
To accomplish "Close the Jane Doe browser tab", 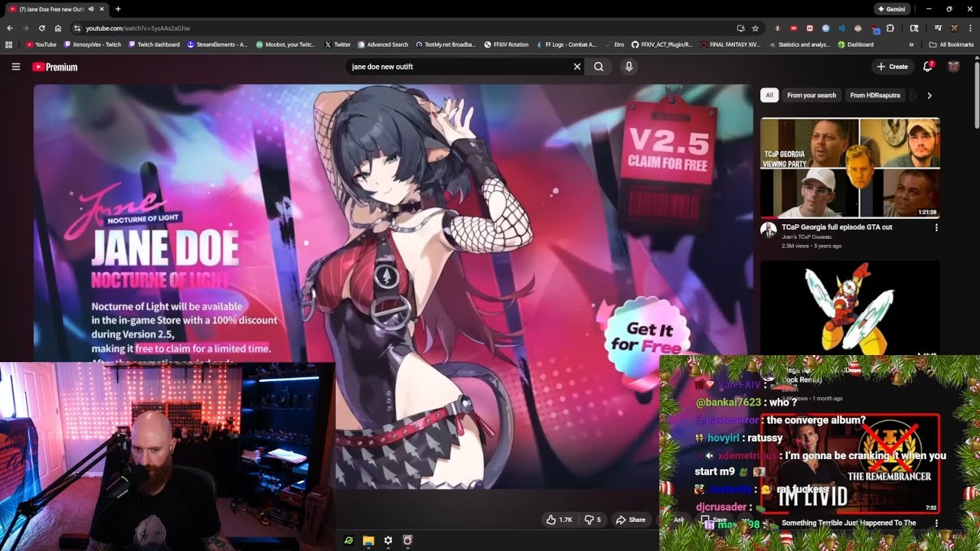I will pos(102,8).
